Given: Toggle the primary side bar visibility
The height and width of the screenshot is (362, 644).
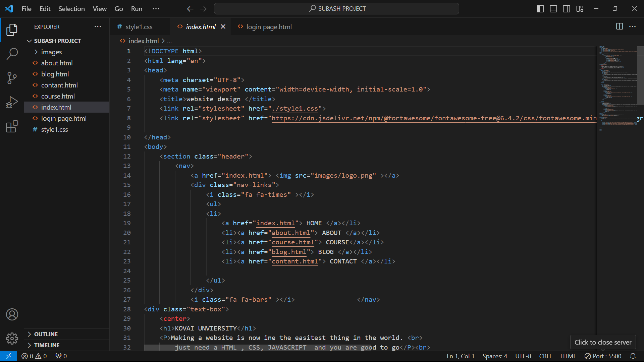Looking at the screenshot, I should [x=540, y=9].
